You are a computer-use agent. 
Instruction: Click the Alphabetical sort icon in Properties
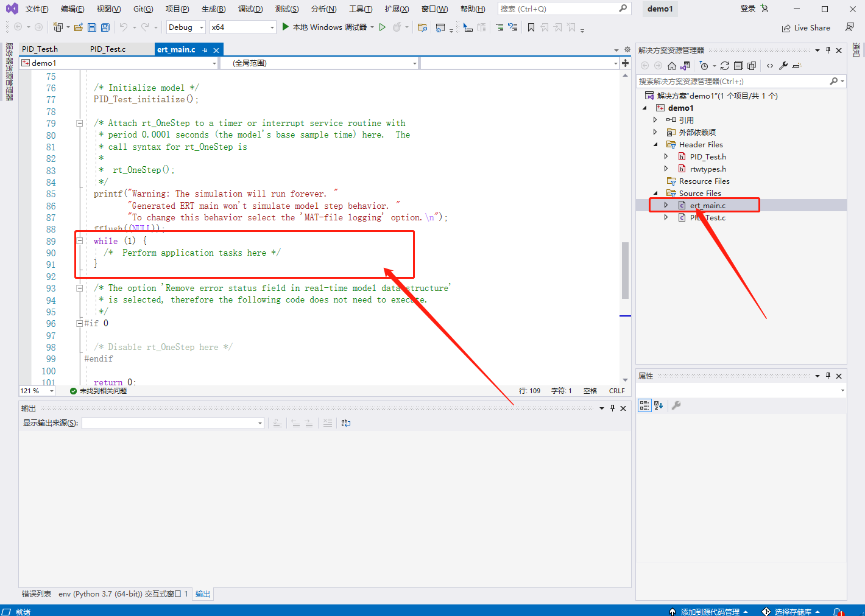[x=658, y=405]
